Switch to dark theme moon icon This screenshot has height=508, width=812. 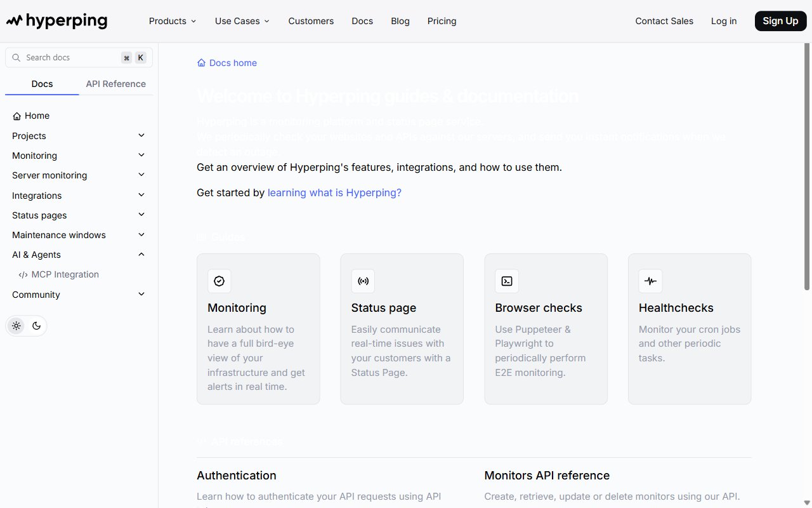coord(36,326)
